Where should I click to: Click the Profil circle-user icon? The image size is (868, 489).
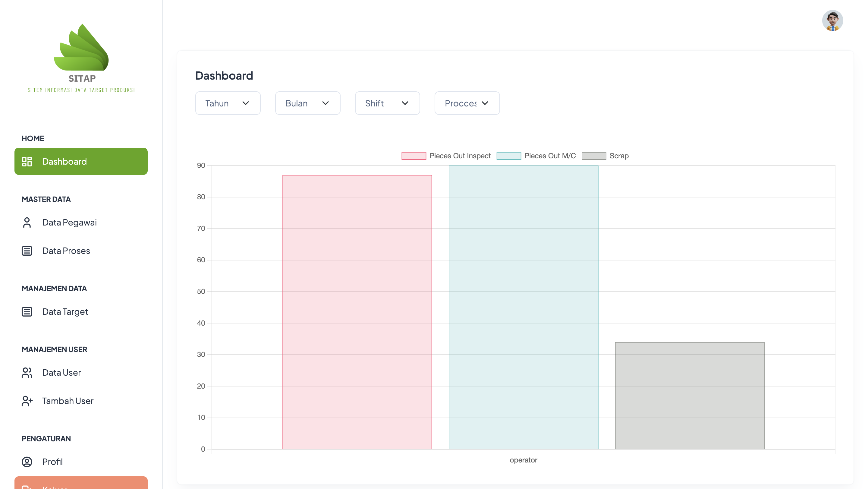27,462
